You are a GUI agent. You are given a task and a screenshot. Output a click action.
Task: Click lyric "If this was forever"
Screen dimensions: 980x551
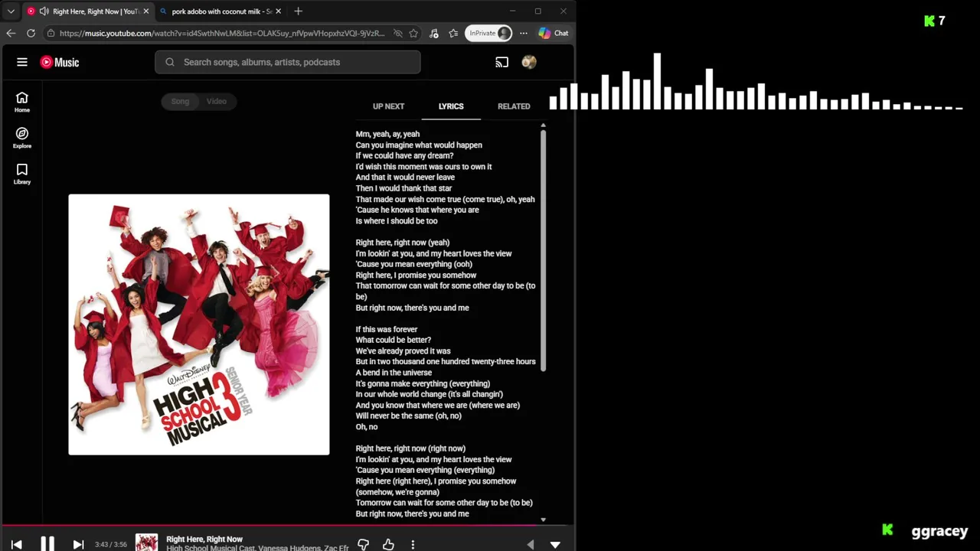pos(387,329)
